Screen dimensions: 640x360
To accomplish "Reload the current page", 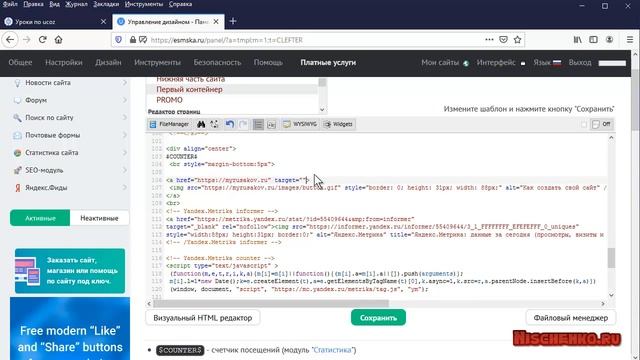I will (42, 40).
